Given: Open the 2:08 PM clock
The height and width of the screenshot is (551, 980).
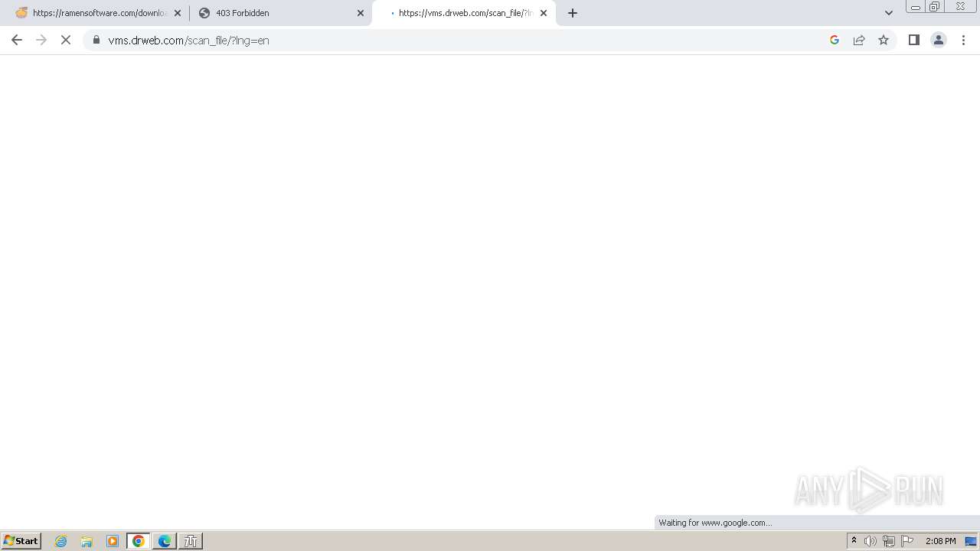Looking at the screenshot, I should (940, 541).
